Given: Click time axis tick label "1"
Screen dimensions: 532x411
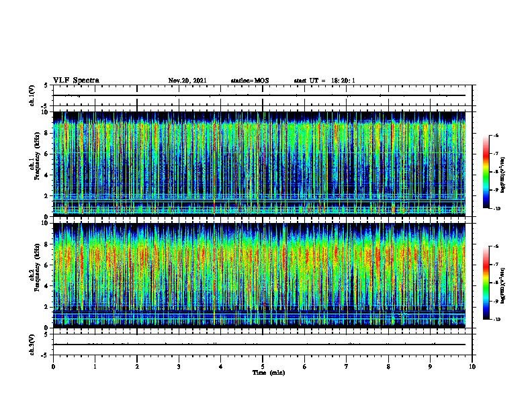Looking at the screenshot, I should [95, 367].
